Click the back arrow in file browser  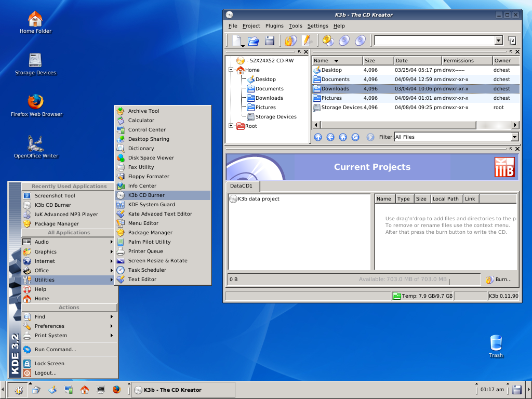pos(330,137)
